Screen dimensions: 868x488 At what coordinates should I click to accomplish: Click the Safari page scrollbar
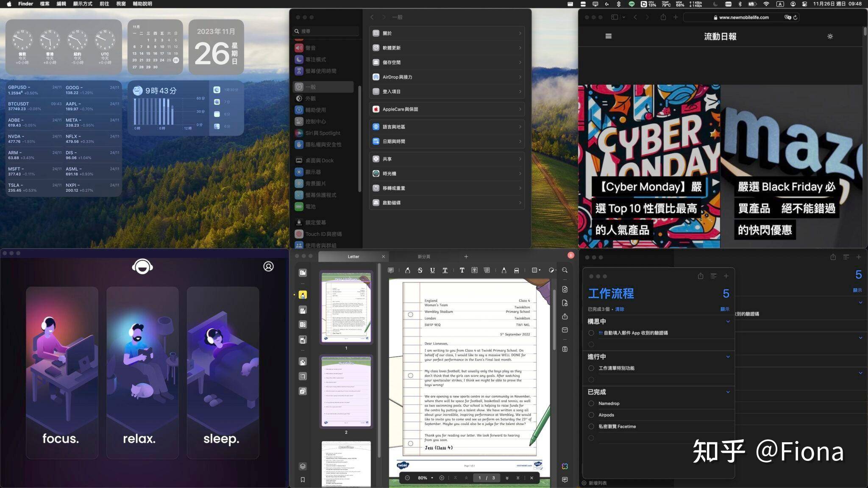click(865, 31)
